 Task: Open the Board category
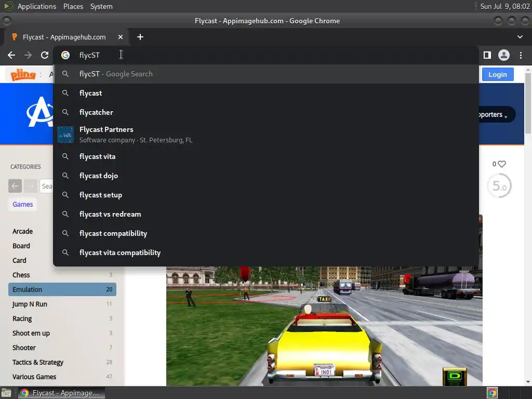click(x=21, y=246)
